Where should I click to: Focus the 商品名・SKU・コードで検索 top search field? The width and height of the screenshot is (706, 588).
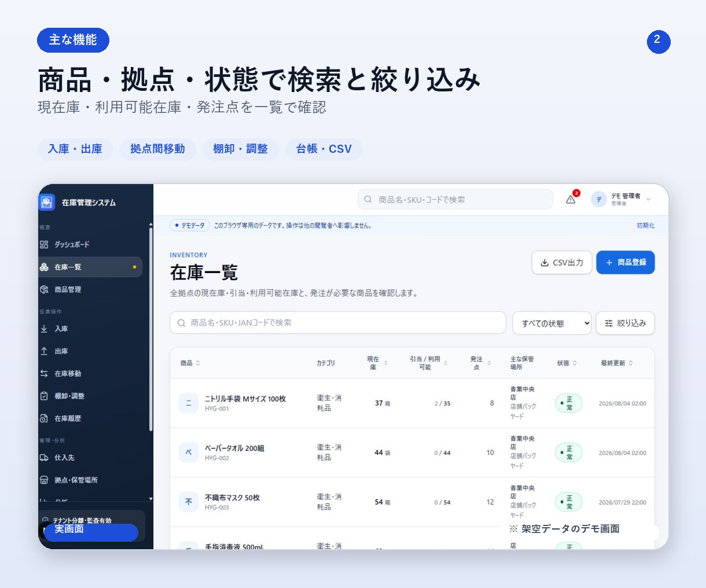tap(455, 200)
